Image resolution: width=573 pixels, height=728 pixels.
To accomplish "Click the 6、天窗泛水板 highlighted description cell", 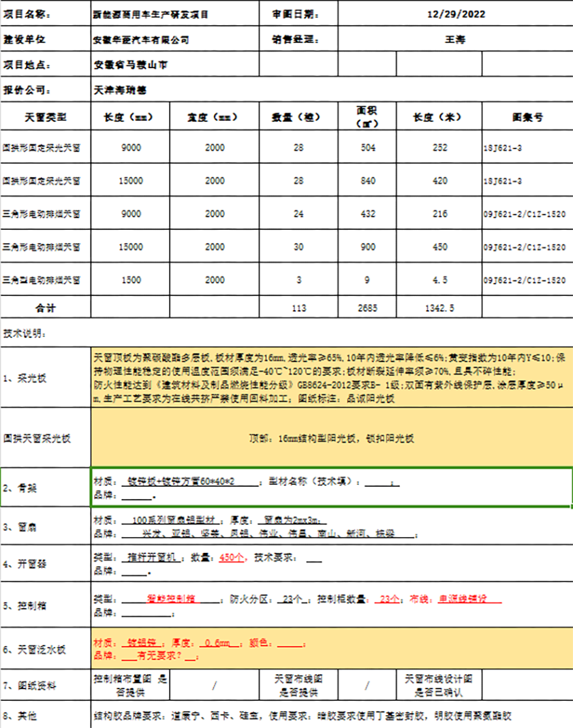I will point(331,649).
